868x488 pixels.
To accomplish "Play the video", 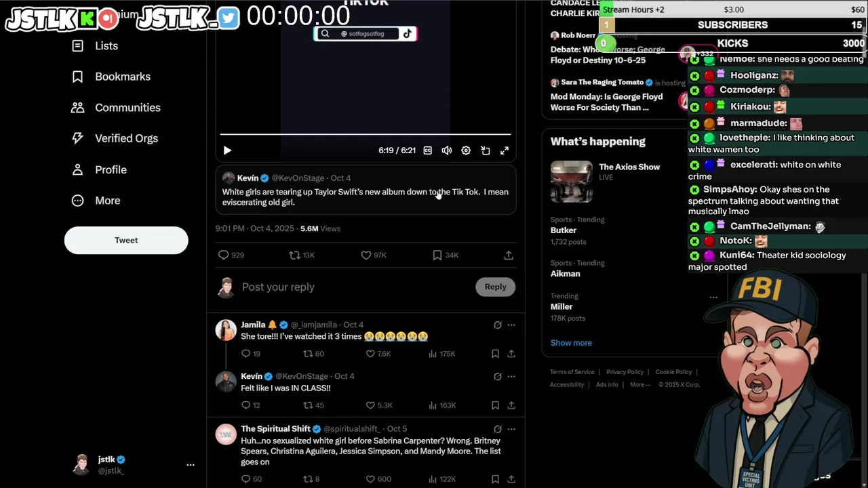I will pos(227,150).
